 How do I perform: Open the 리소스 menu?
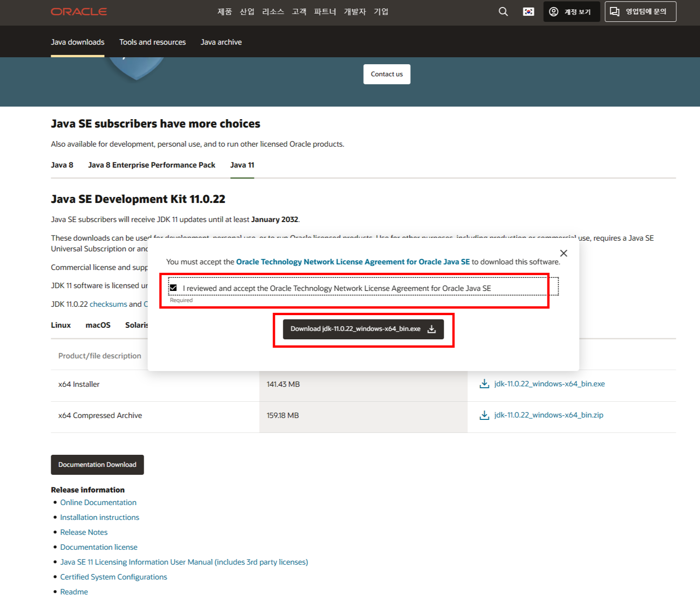(273, 12)
